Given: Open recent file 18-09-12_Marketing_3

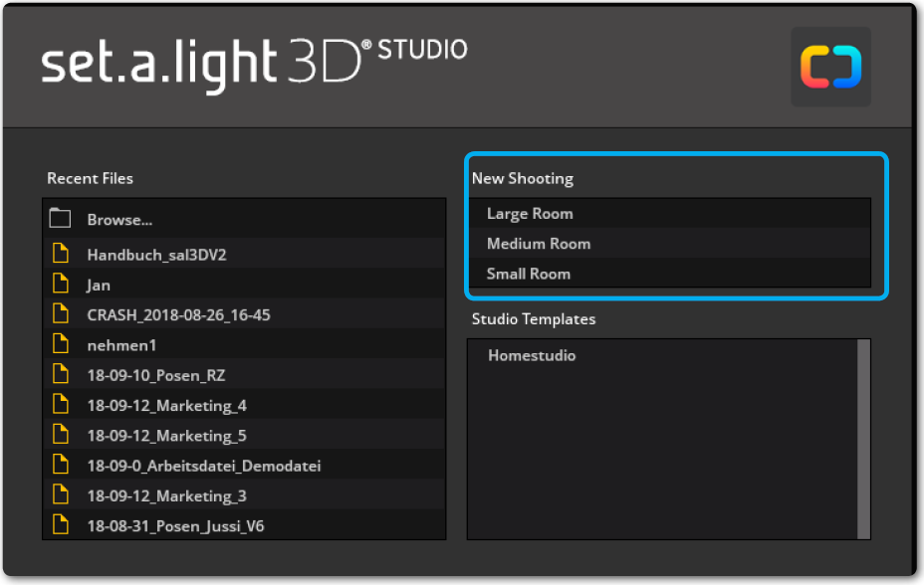Looking at the screenshot, I should coord(166,495).
